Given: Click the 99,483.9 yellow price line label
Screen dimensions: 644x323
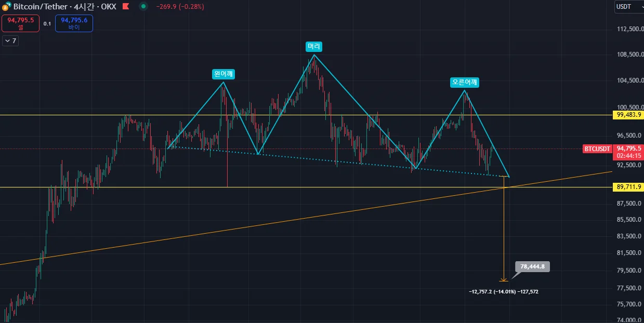Looking at the screenshot, I should 628,115.
